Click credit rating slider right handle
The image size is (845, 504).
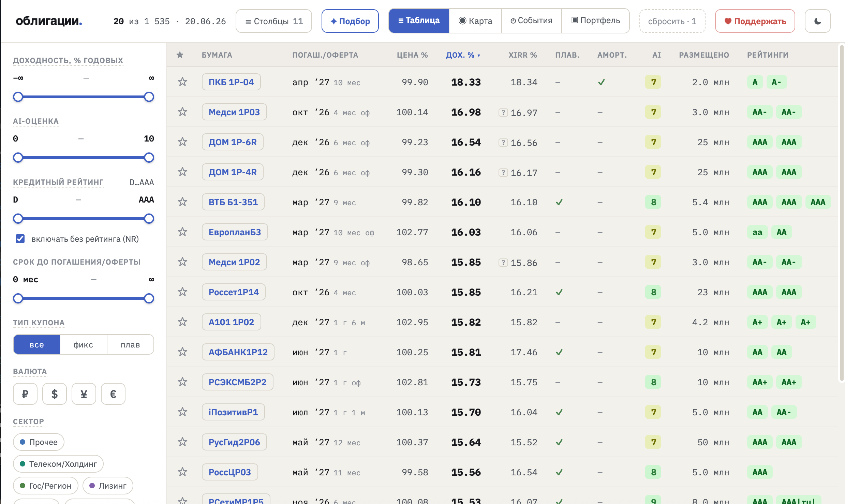coord(149,219)
